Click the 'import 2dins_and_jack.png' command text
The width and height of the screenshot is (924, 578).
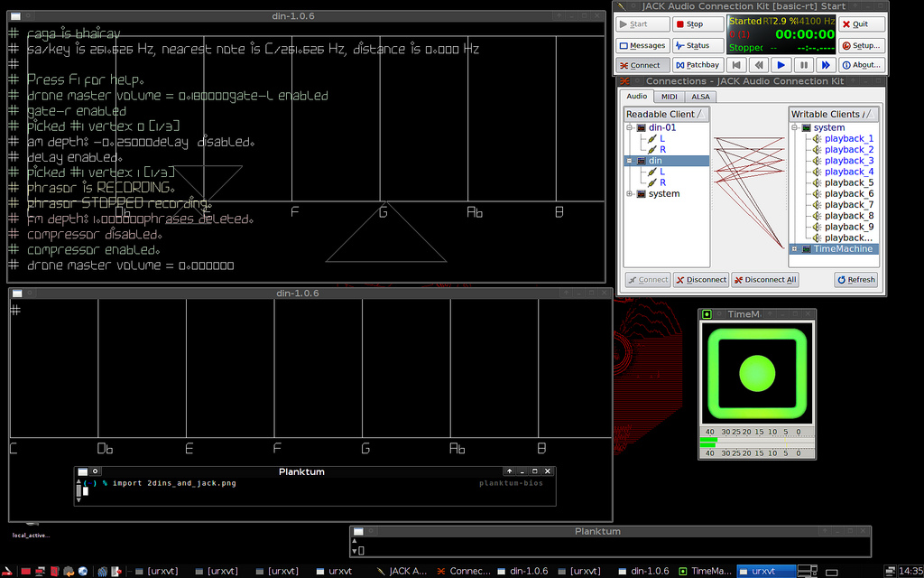tap(174, 483)
